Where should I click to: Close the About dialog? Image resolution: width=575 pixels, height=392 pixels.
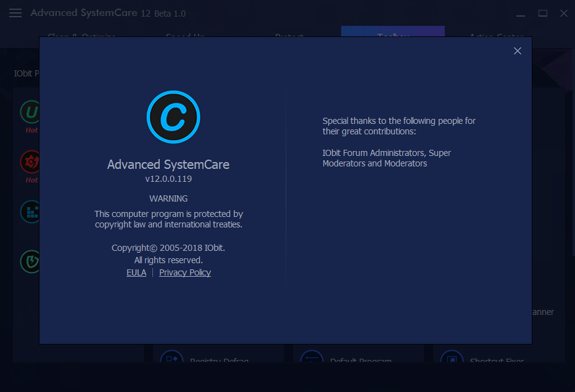(x=518, y=51)
